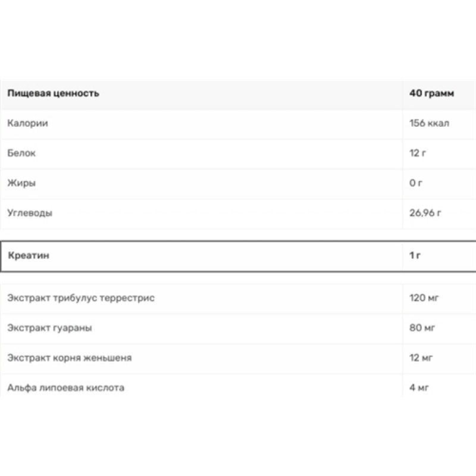Select the "Экстракт гуараны" row label

click(50, 328)
